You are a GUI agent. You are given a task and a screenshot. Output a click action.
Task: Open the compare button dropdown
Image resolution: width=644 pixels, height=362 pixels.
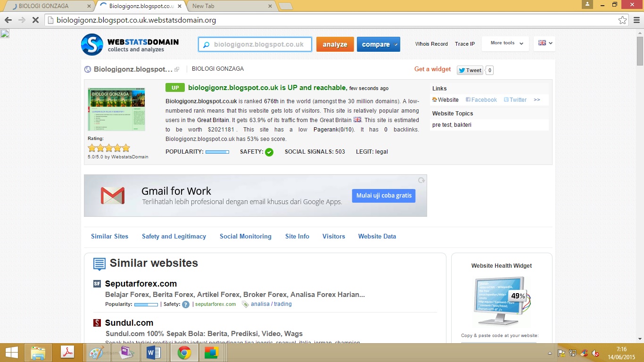pyautogui.click(x=396, y=45)
